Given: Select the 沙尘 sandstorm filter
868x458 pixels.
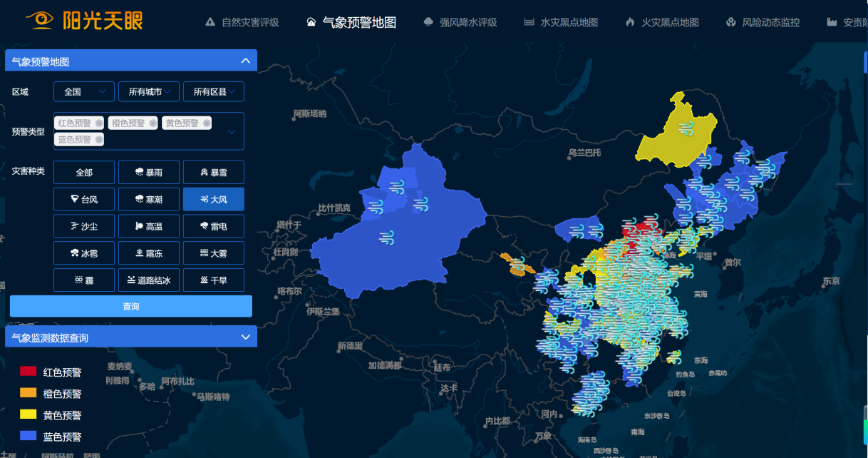Looking at the screenshot, I should pyautogui.click(x=84, y=226).
